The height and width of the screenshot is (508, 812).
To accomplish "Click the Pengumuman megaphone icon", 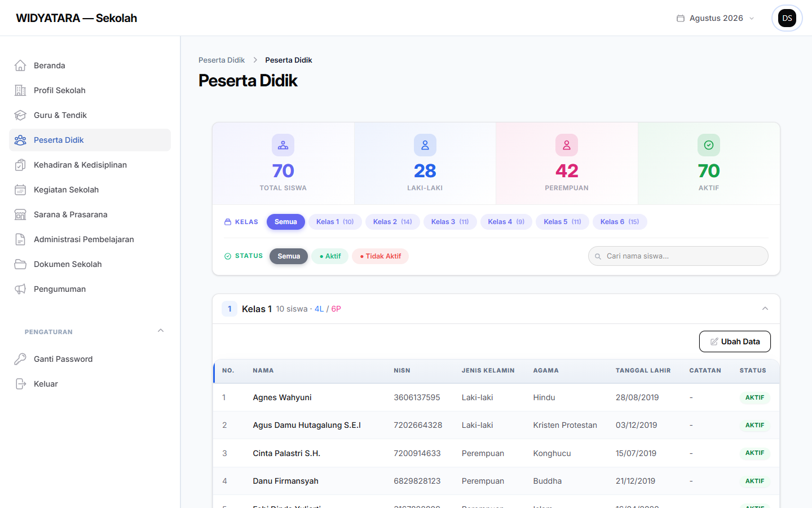I will (20, 289).
